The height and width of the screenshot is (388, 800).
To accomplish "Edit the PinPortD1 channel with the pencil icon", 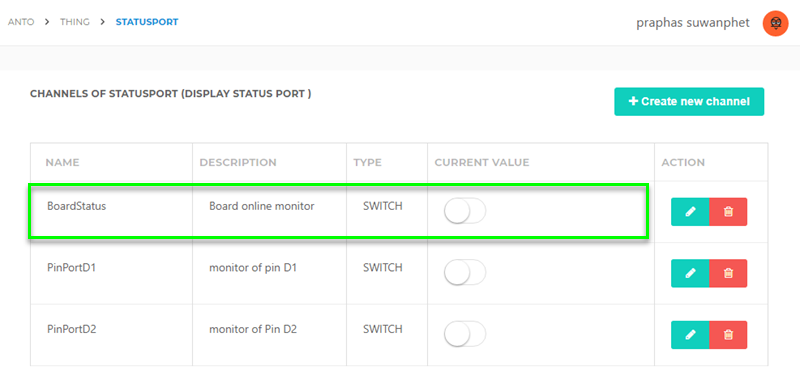I will 690,273.
